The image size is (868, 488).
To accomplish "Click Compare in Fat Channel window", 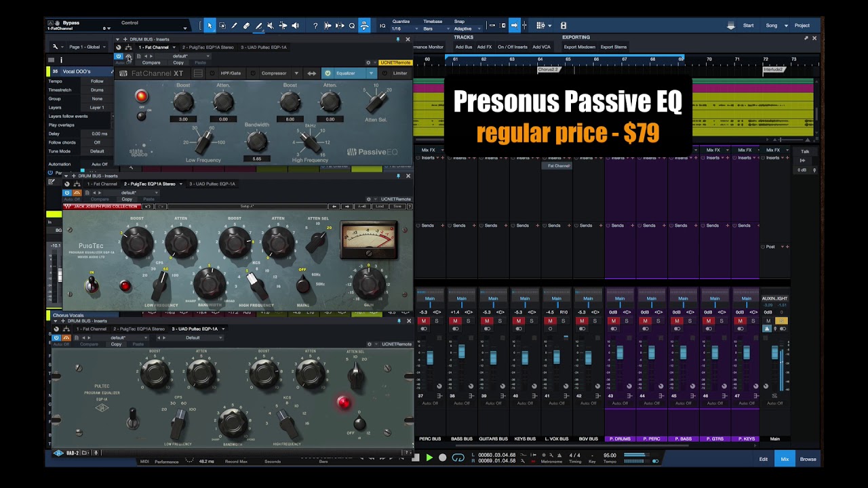I will [x=151, y=63].
